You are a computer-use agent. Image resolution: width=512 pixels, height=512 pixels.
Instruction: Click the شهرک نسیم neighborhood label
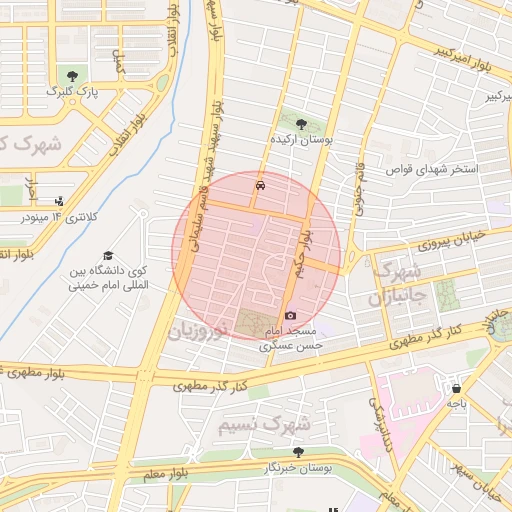coord(264,424)
